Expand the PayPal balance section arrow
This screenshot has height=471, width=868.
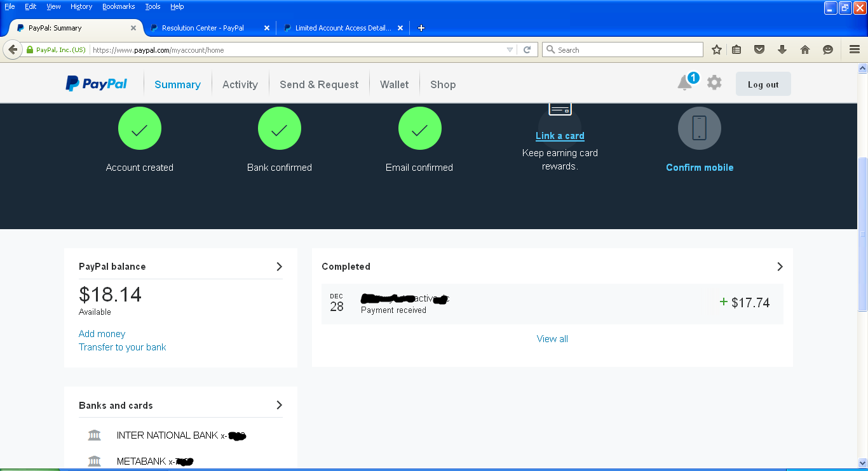coord(279,267)
